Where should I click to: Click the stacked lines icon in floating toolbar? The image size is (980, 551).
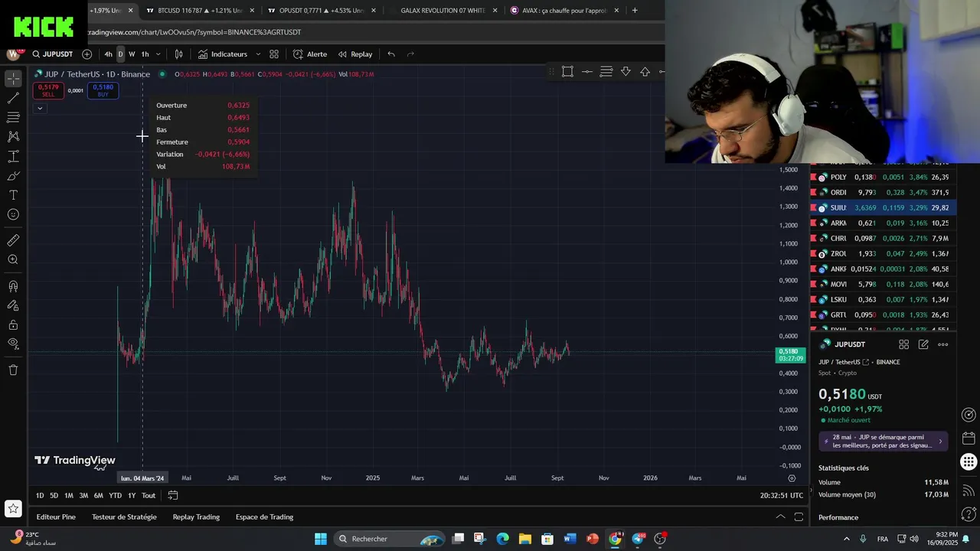click(x=606, y=72)
